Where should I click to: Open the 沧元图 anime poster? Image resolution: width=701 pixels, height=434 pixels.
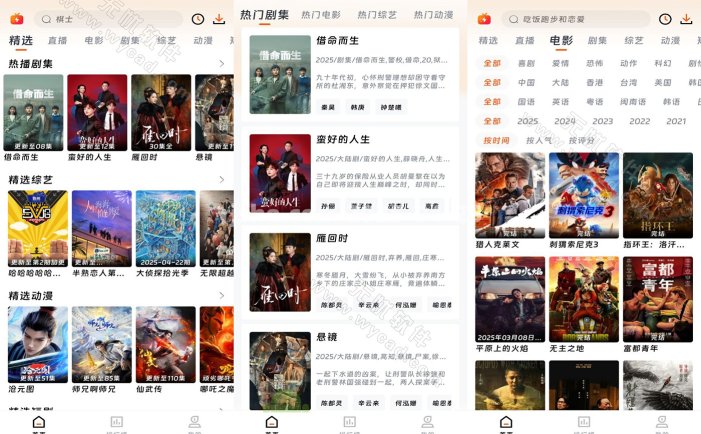click(x=38, y=344)
